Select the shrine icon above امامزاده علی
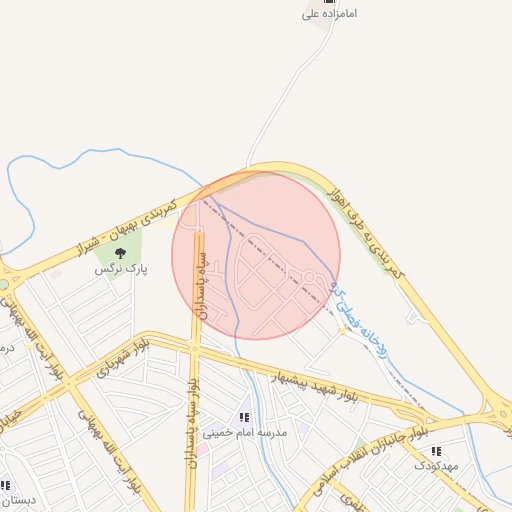The height and width of the screenshot is (512, 512). tap(329, 2)
